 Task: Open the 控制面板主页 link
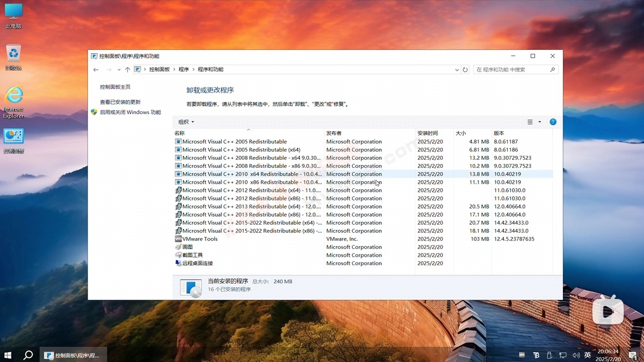click(115, 87)
